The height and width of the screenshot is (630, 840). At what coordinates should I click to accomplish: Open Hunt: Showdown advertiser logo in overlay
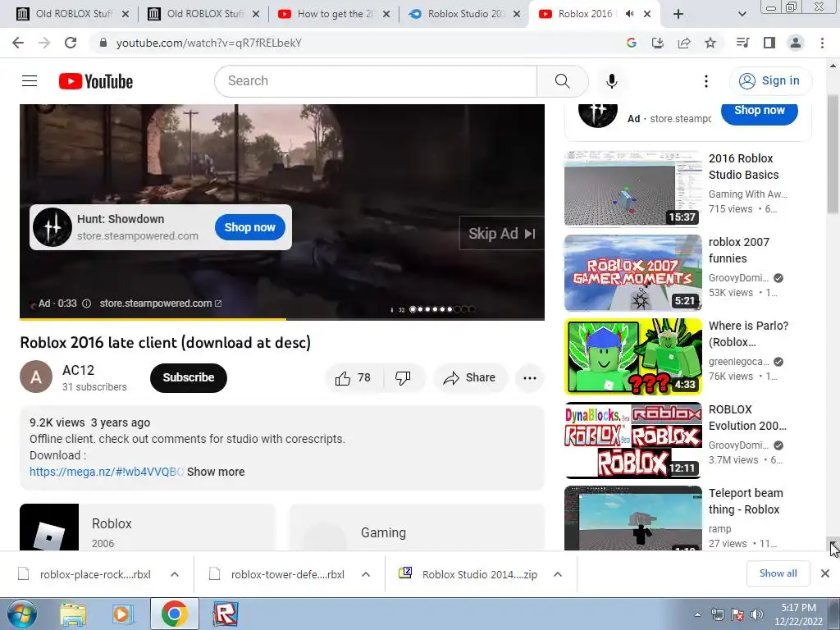click(52, 227)
